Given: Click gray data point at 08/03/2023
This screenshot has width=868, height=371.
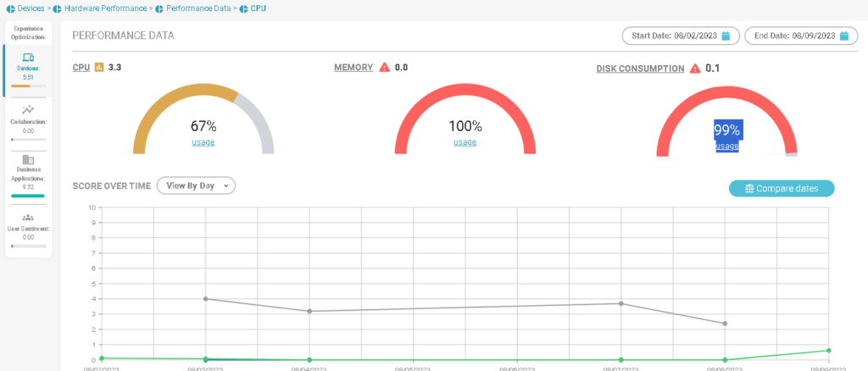Looking at the screenshot, I should pyautogui.click(x=206, y=298).
